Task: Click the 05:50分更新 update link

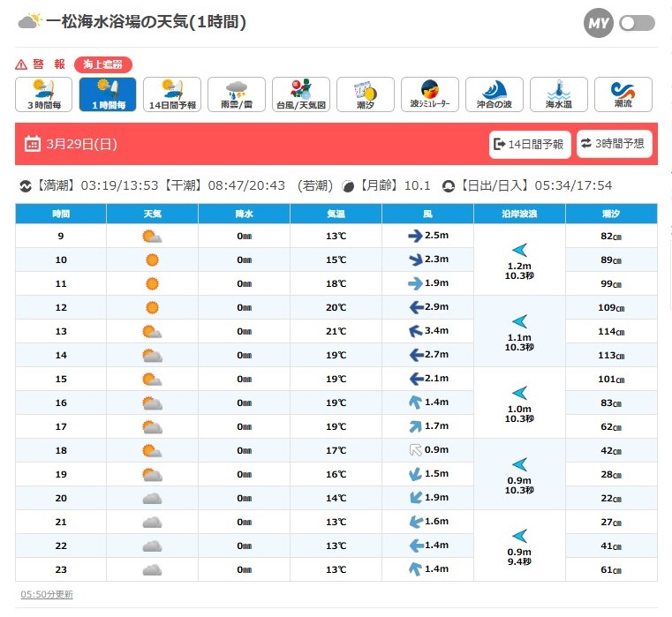Action: click(x=47, y=594)
